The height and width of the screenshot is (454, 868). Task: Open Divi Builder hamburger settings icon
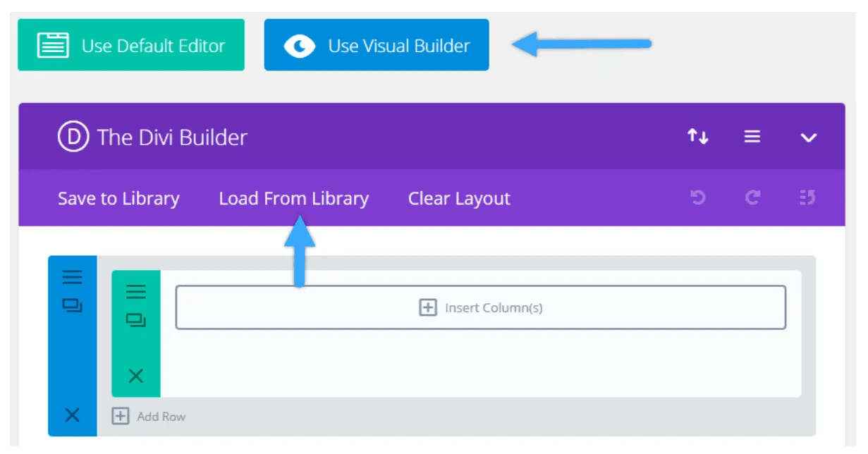coord(752,137)
